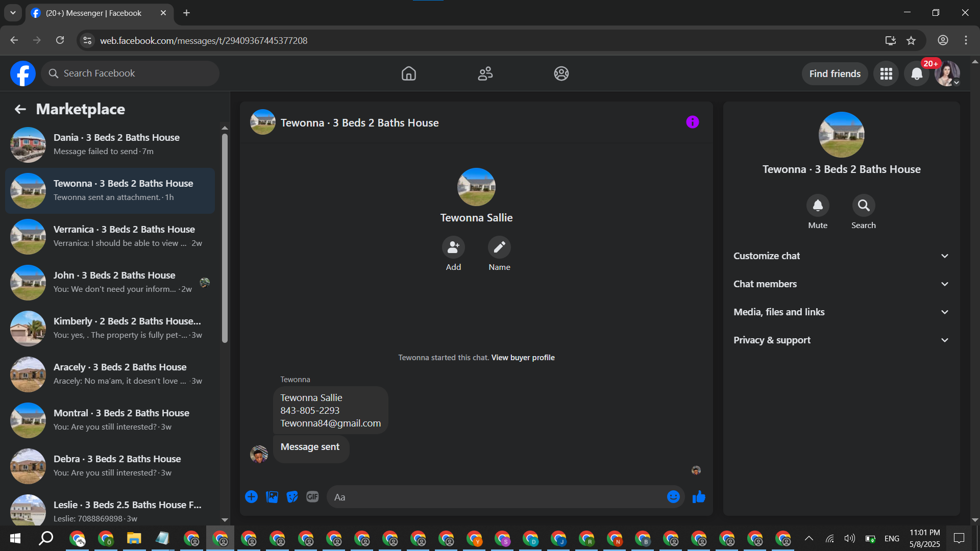980x551 pixels.
Task: Reload the page
Action: [60, 40]
